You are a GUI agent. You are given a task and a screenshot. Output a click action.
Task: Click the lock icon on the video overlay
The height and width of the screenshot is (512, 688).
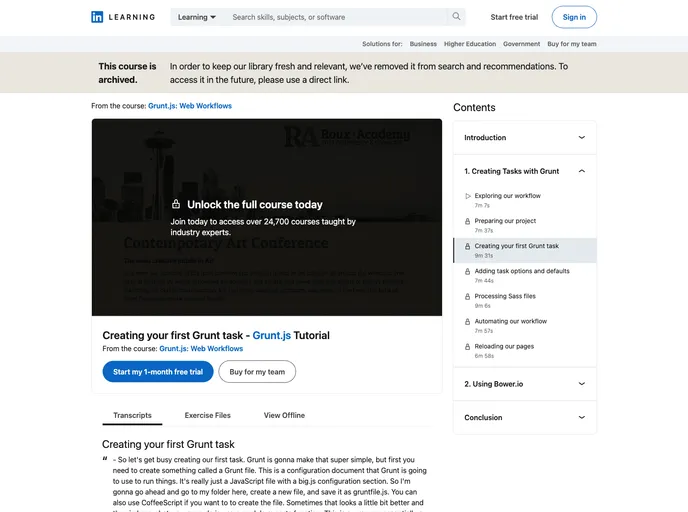[x=176, y=204]
